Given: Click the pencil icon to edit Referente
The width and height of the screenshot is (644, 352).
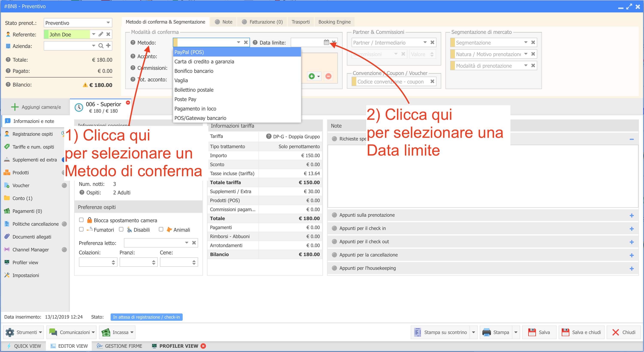Looking at the screenshot, I should click(101, 34).
